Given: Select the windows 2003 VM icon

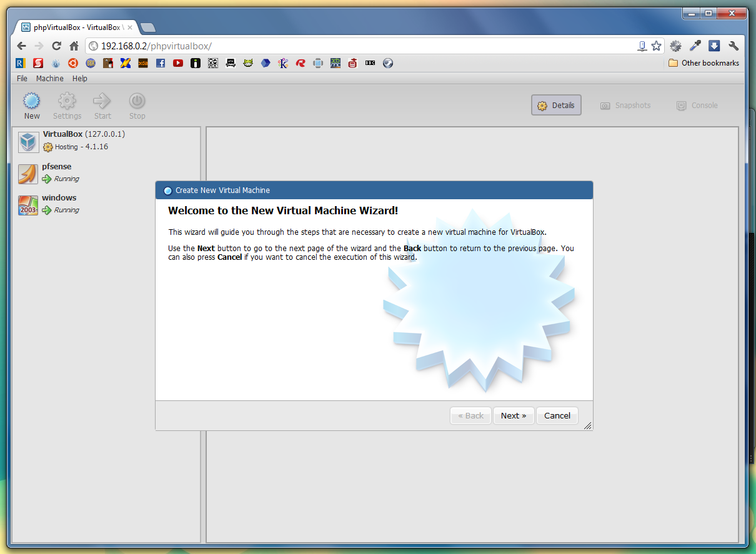Looking at the screenshot, I should (x=28, y=204).
